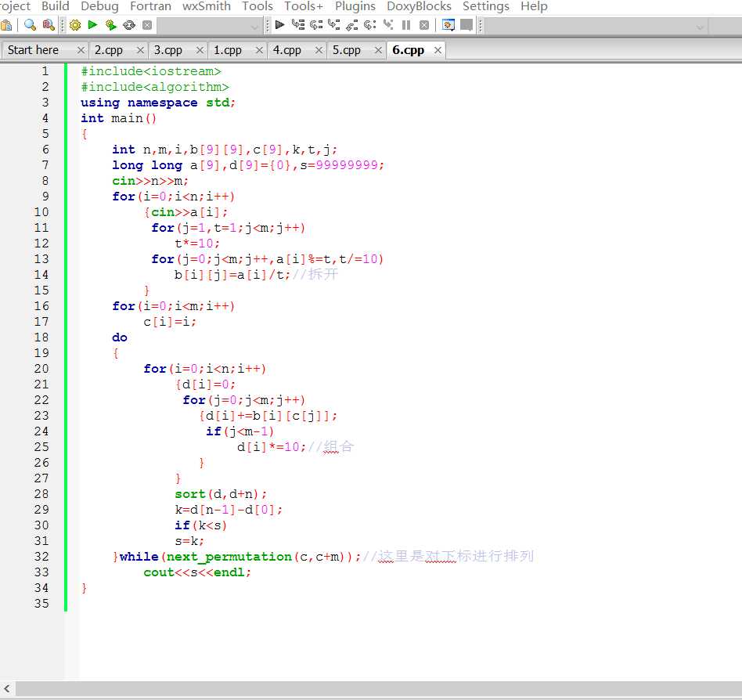Open the Plugins menu
The image size is (742, 700).
[x=355, y=6]
